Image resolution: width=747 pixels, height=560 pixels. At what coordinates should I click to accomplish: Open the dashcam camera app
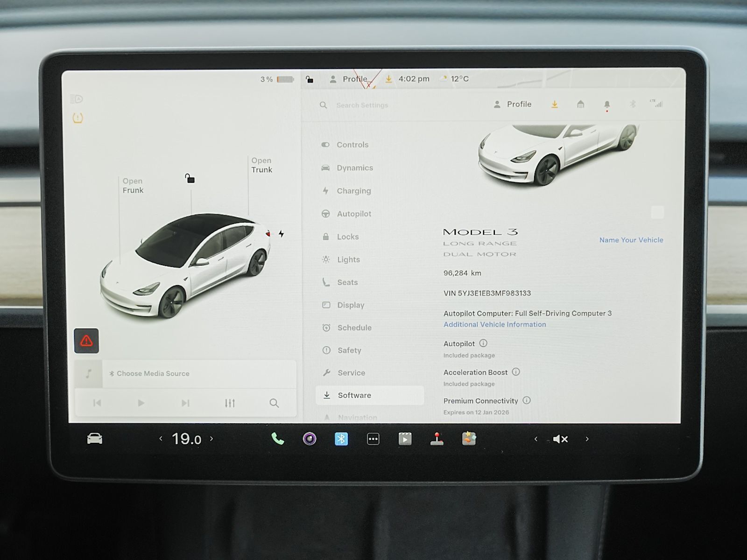310,439
